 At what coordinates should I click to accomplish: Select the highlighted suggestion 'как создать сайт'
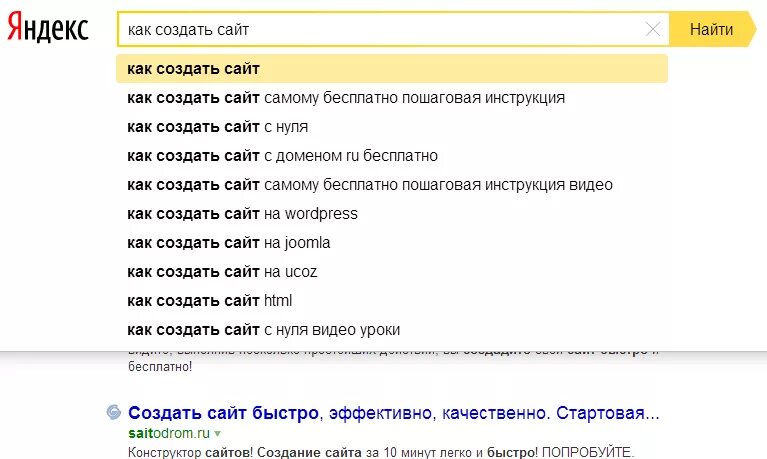(x=392, y=69)
